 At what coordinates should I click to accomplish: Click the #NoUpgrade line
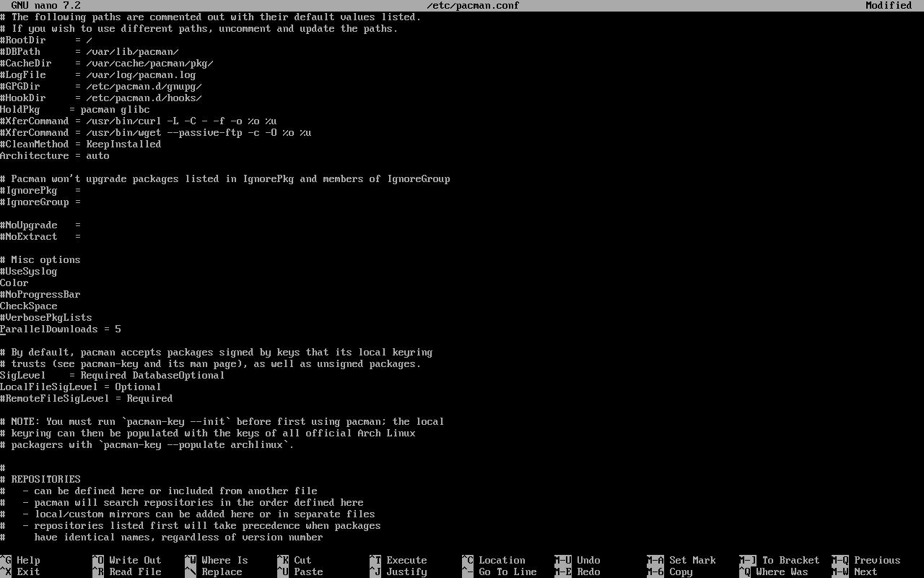40,225
